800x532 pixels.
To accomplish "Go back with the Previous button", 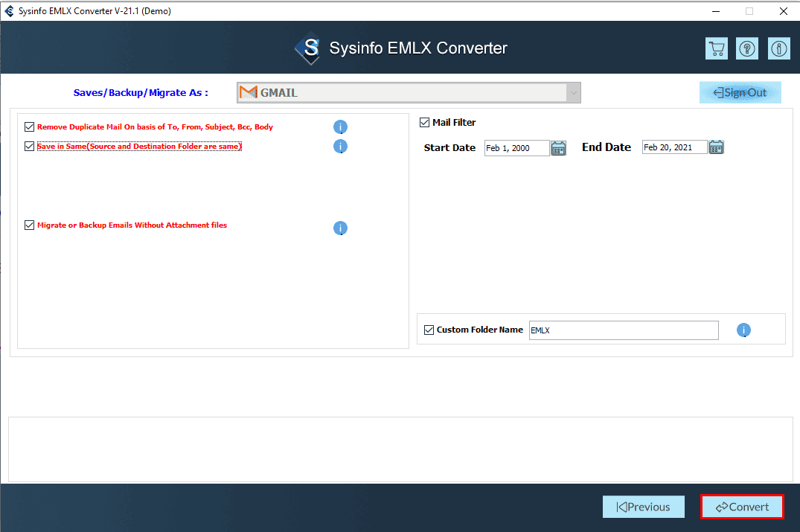I will tap(643, 507).
